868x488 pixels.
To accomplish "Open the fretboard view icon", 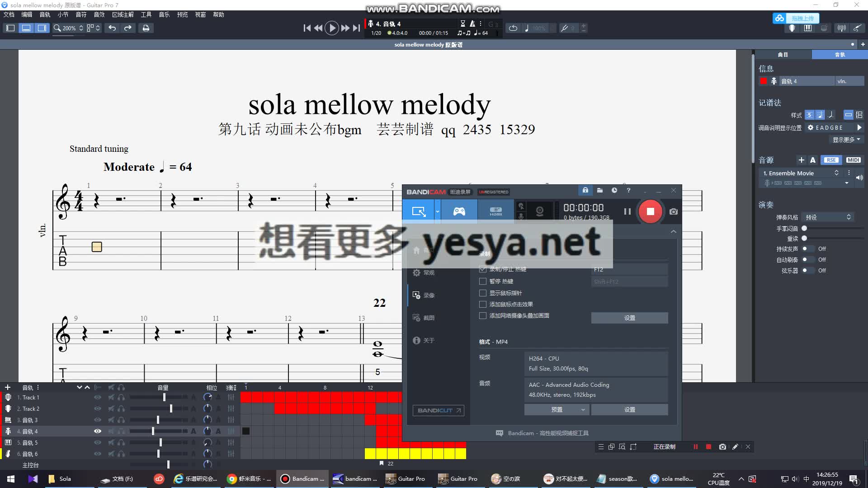I will (792, 28).
